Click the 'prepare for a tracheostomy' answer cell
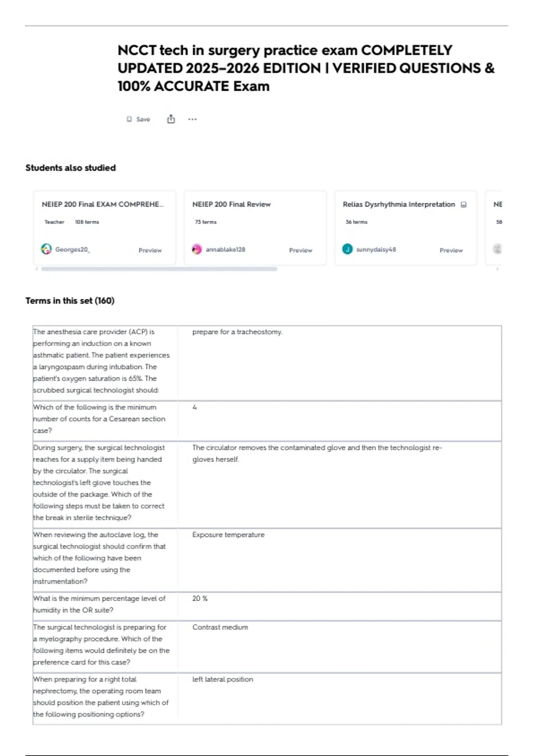The width and height of the screenshot is (534, 756). [237, 332]
